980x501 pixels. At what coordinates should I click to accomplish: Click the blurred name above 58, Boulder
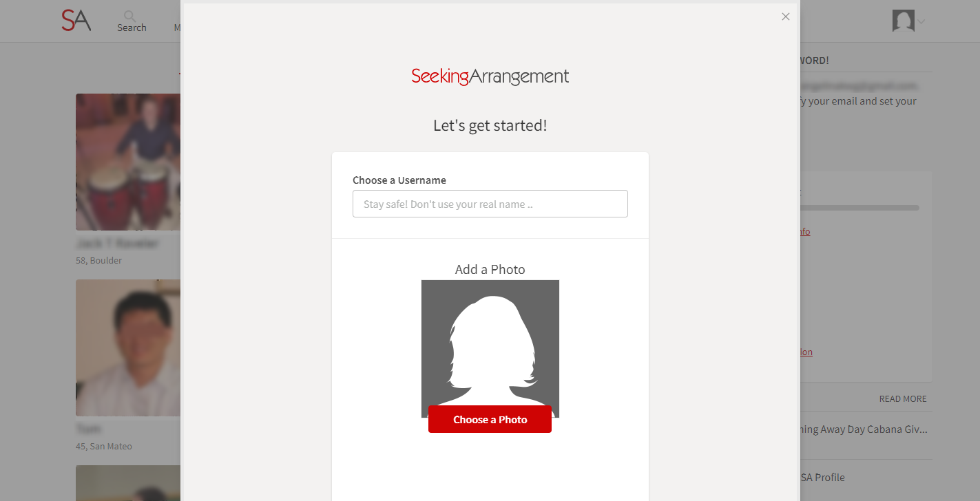(x=117, y=244)
